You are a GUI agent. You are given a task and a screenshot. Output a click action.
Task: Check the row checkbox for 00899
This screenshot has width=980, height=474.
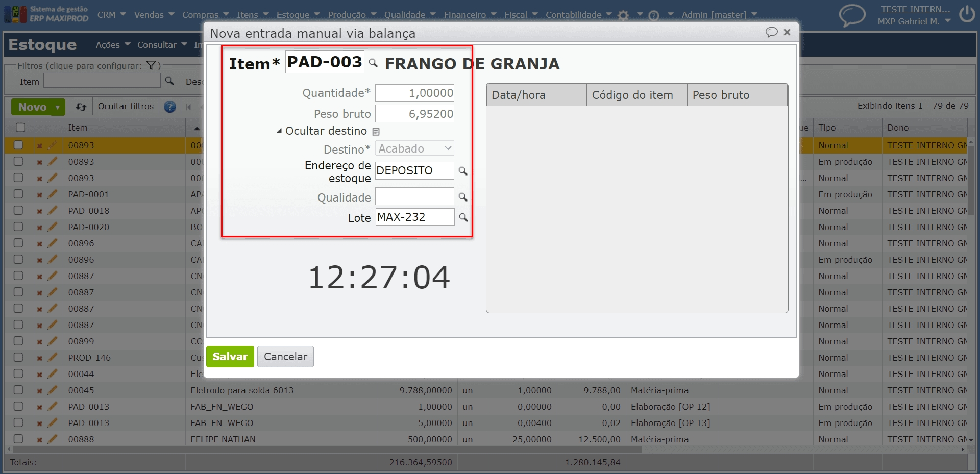18,341
